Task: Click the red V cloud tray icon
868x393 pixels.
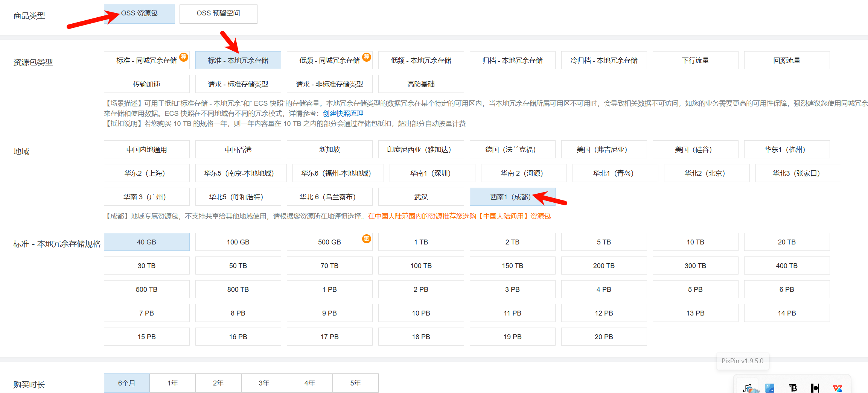Action: (x=838, y=388)
